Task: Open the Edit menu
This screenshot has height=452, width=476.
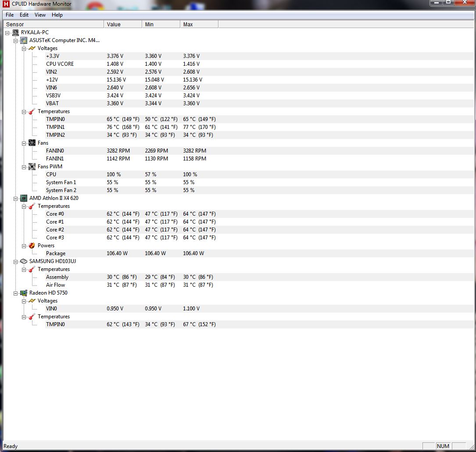Action: 24,15
